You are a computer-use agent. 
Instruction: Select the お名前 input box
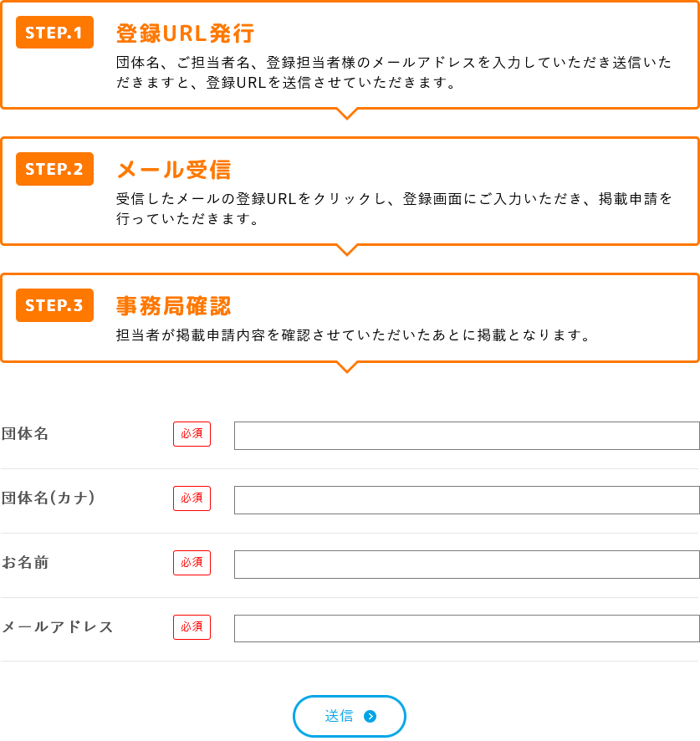pyautogui.click(x=467, y=564)
